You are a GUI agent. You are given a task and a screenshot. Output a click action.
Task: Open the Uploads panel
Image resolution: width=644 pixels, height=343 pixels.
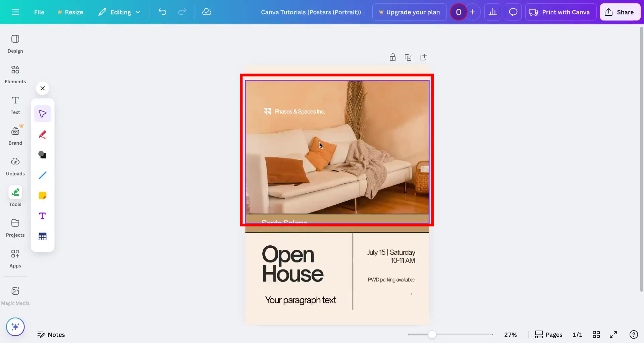pyautogui.click(x=15, y=166)
